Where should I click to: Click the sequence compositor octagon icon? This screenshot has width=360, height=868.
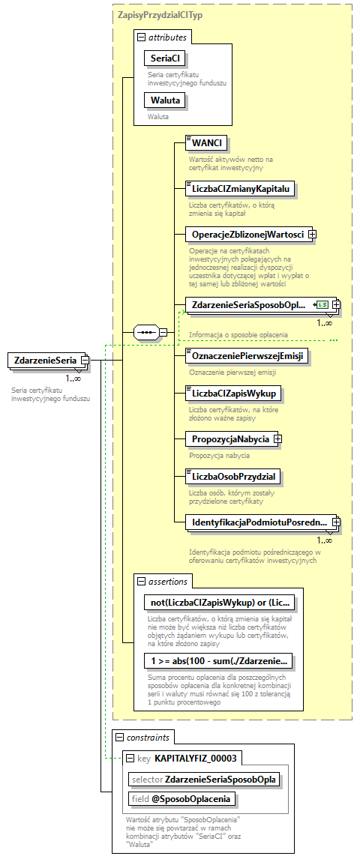[x=147, y=332]
